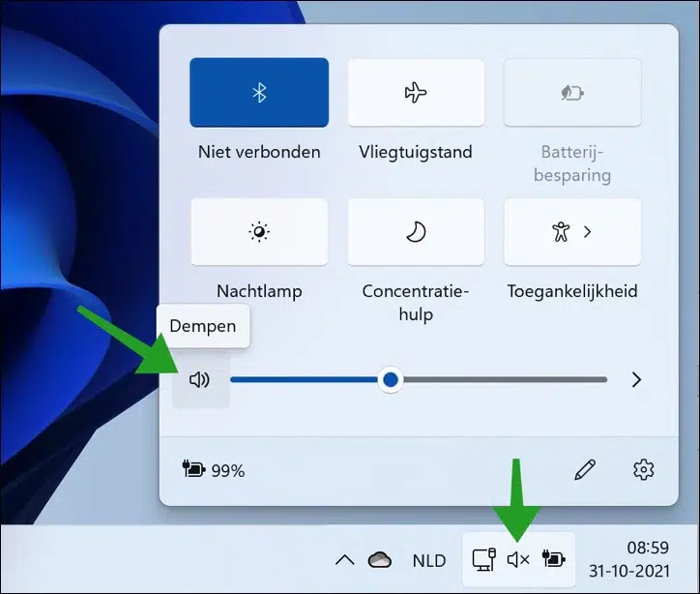Edit quick settings with pencil icon
The height and width of the screenshot is (594, 700).
585,469
